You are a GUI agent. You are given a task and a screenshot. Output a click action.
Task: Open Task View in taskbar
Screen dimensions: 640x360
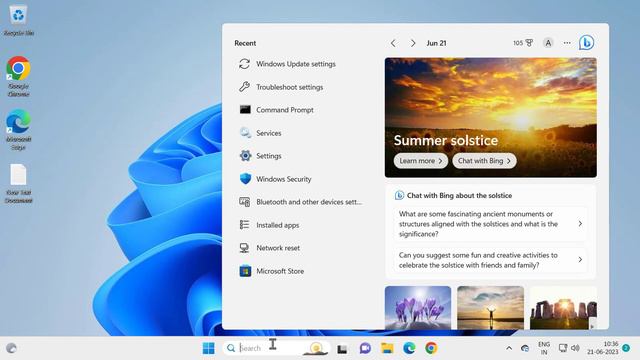point(342,349)
